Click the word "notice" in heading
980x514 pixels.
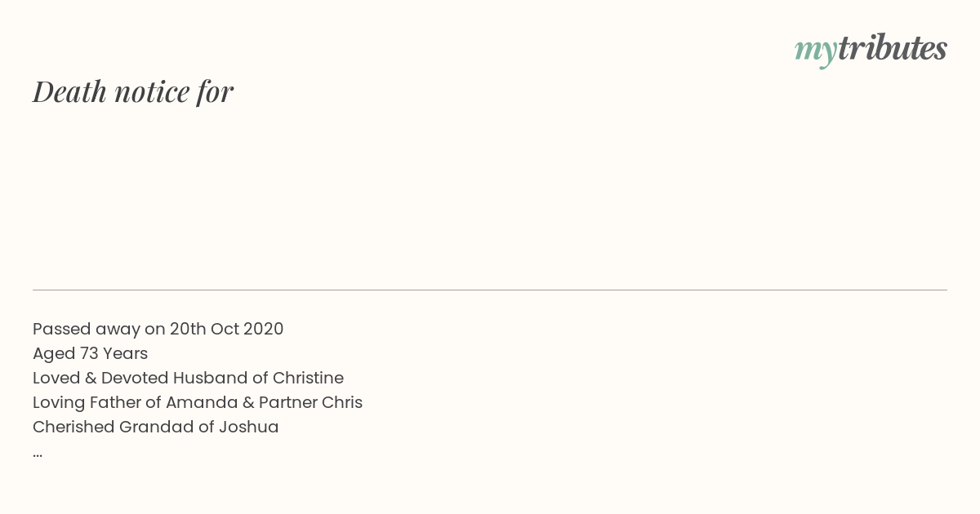tap(152, 92)
